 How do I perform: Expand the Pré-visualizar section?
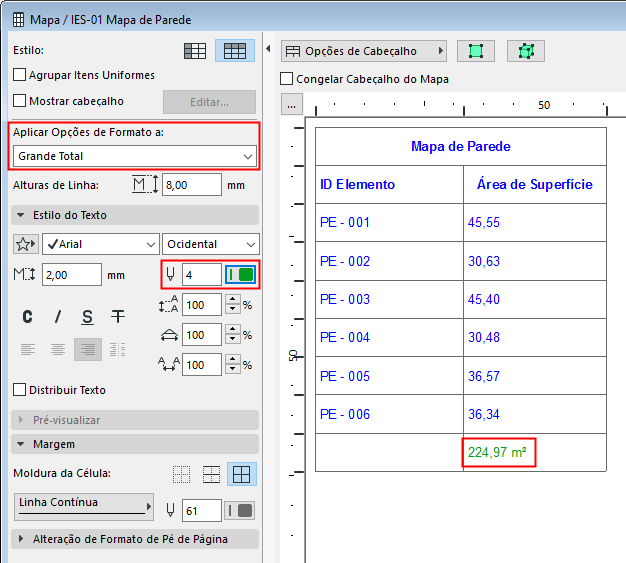point(135,420)
